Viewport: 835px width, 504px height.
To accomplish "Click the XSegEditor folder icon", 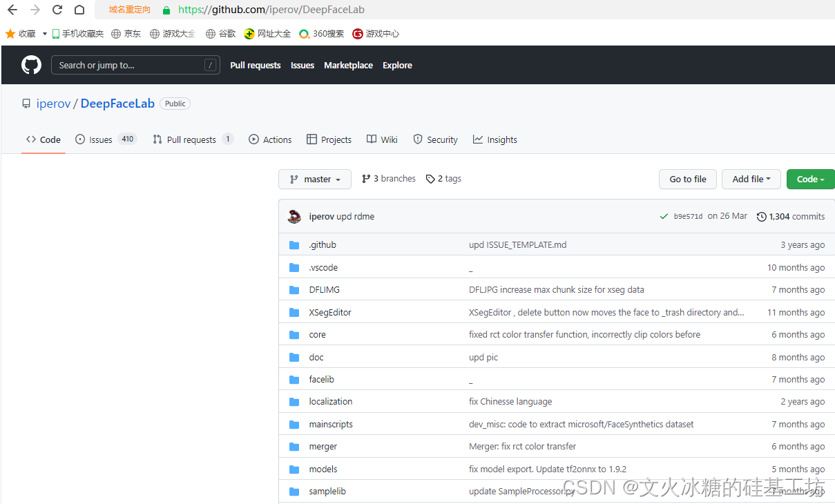I will 294,312.
